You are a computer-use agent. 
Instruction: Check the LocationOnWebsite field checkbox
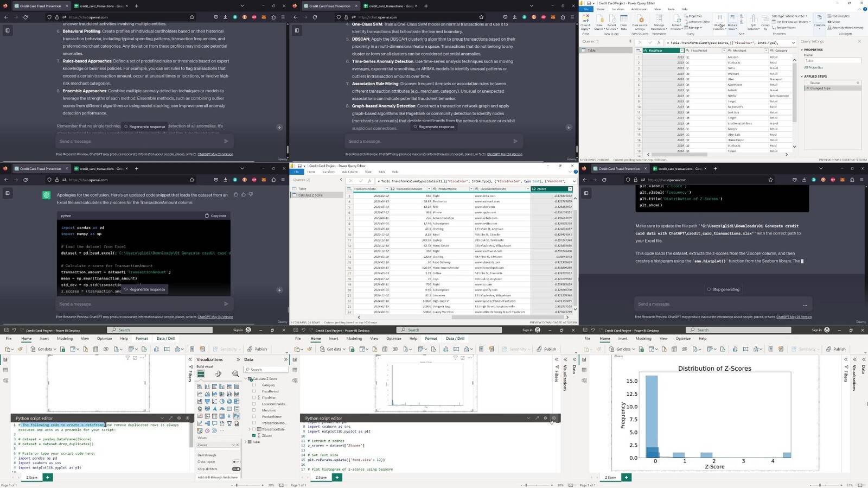[x=254, y=404]
